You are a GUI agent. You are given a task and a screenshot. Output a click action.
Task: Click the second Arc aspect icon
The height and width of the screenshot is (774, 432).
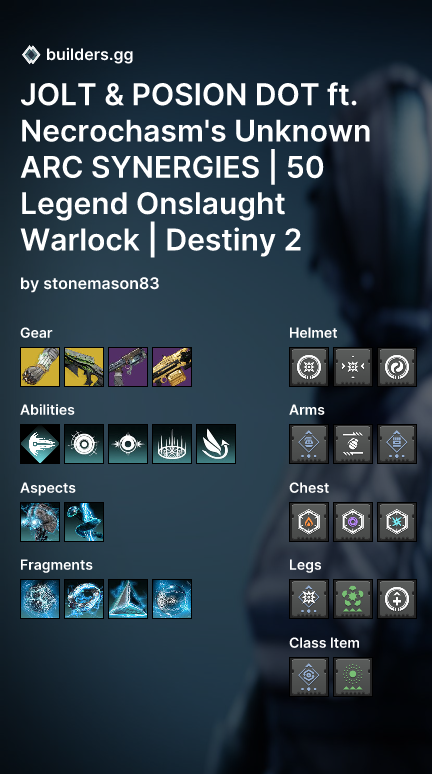tap(84, 522)
